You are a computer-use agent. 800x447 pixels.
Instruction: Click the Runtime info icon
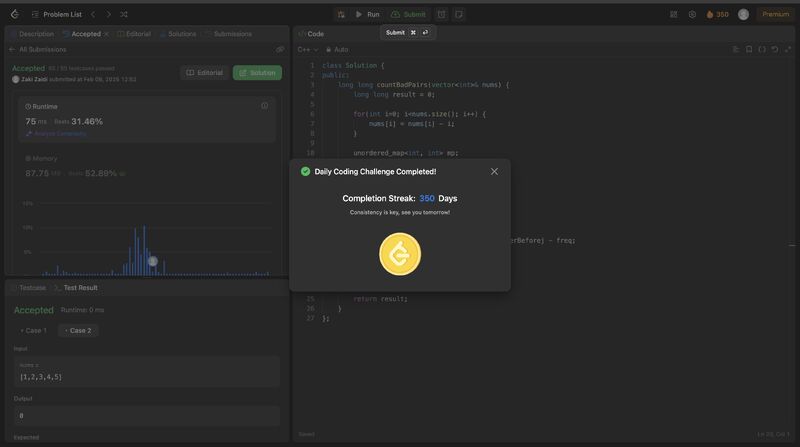264,106
